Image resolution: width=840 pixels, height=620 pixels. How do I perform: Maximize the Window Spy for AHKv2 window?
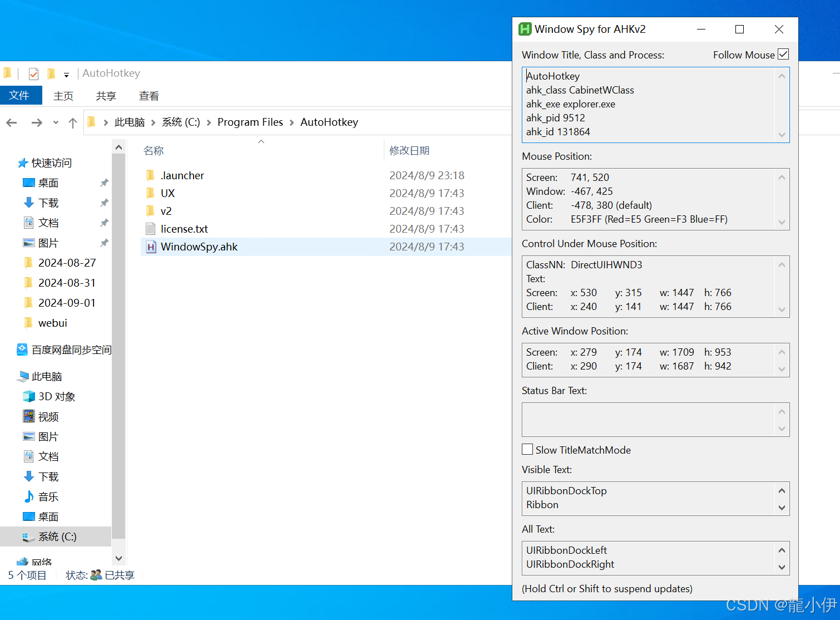[x=740, y=29]
